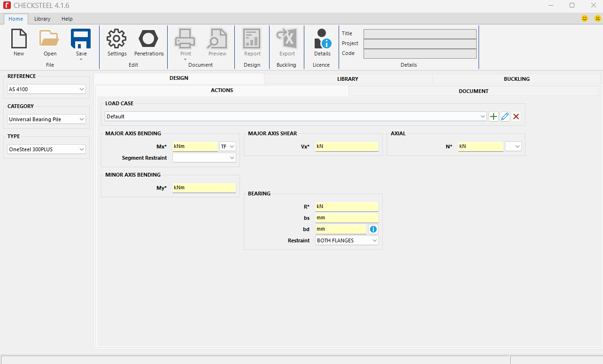The width and height of the screenshot is (603, 364).
Task: Click the Report design icon
Action: [x=252, y=39]
